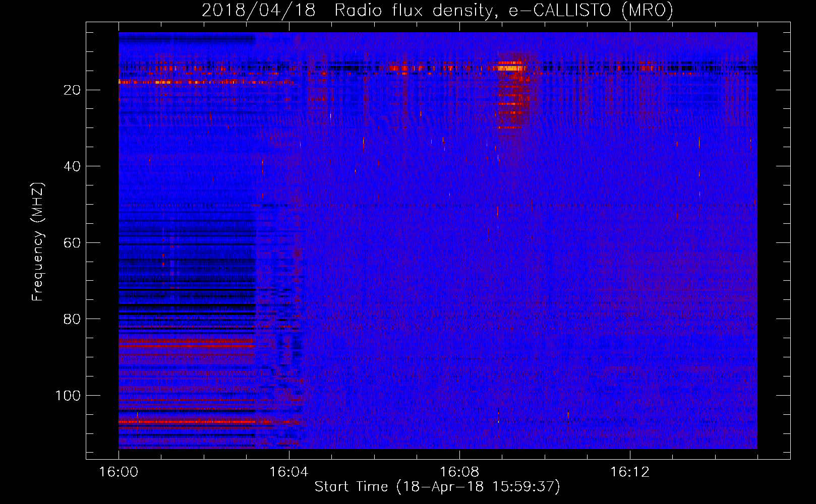Click the '100' frequency tick label
Viewport: 816px width, 504px height.
tap(68, 396)
